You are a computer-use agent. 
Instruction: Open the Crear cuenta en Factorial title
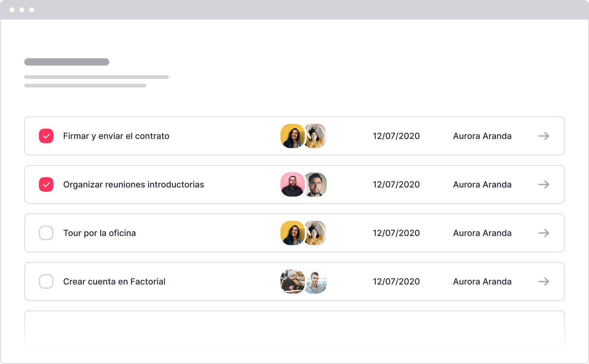click(114, 282)
